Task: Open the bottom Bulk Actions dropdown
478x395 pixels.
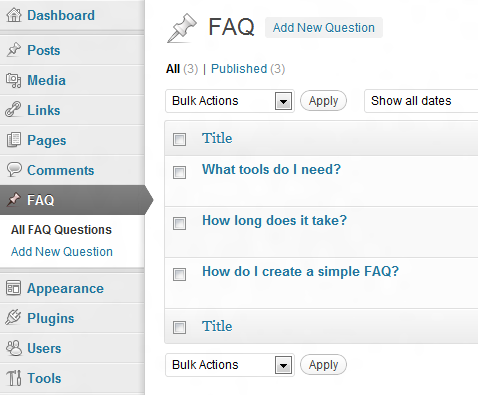Action: (x=230, y=365)
